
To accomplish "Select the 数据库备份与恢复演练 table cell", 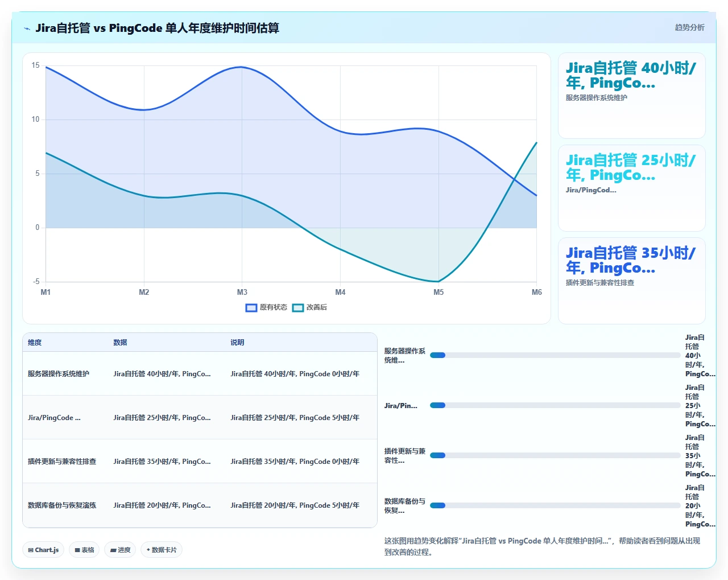I will [x=62, y=505].
